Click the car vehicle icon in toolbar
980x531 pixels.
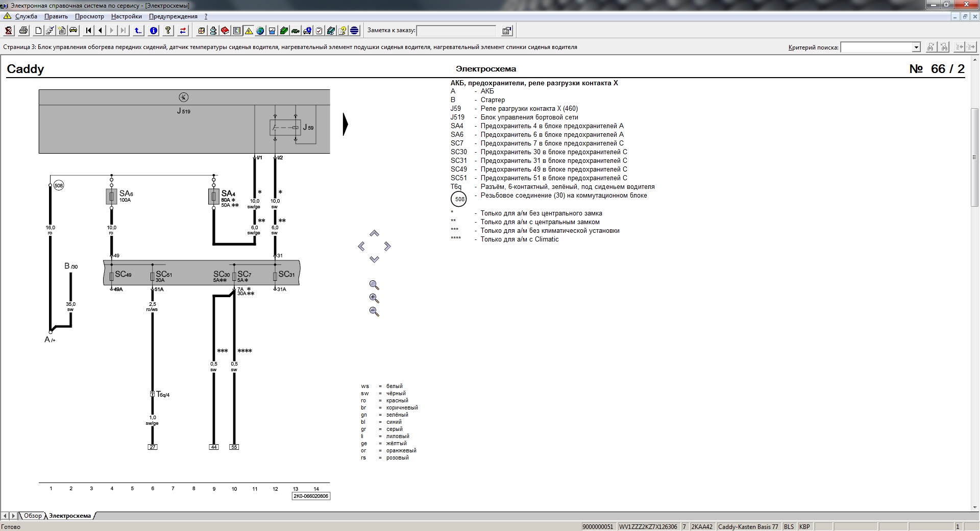point(73,31)
